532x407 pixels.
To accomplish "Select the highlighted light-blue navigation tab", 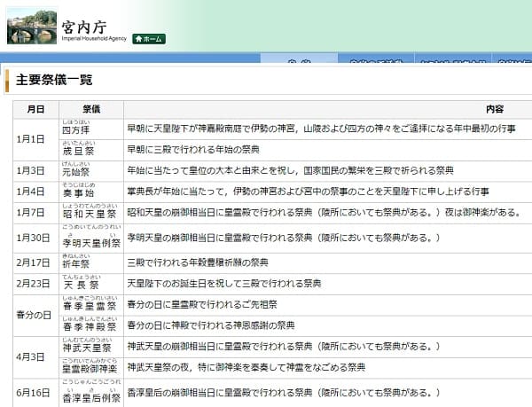I will [299, 59].
